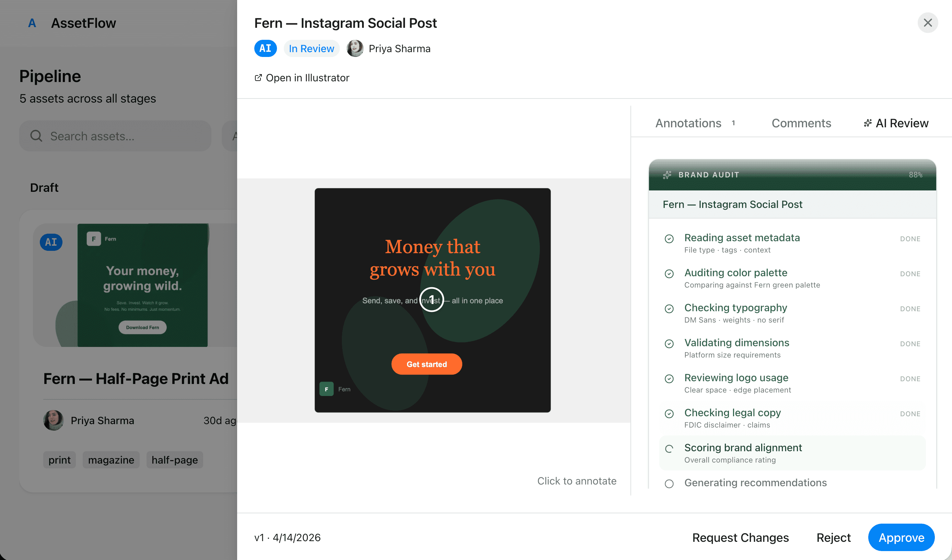Select the Scoring brand alignment step
The height and width of the screenshot is (560, 952).
792,453
